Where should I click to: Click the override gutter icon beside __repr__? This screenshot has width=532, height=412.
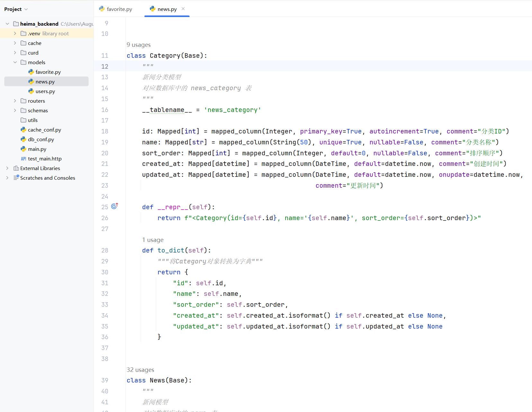click(x=115, y=206)
